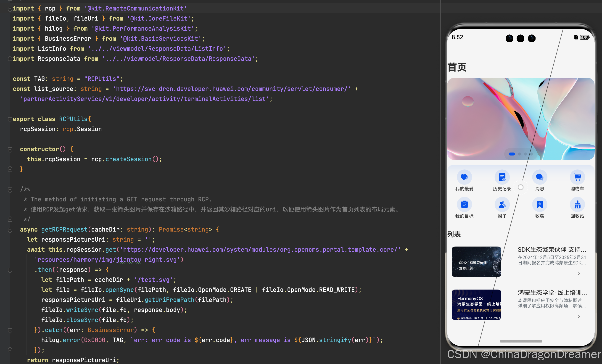Open 鸿蒙生态学堂 list item arrow
Viewport: 602px width, 364px height.
point(578,316)
